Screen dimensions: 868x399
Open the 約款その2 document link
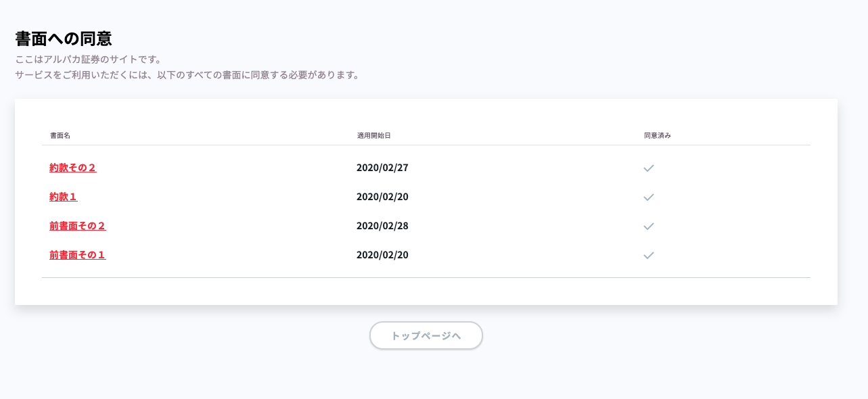pyautogui.click(x=73, y=168)
